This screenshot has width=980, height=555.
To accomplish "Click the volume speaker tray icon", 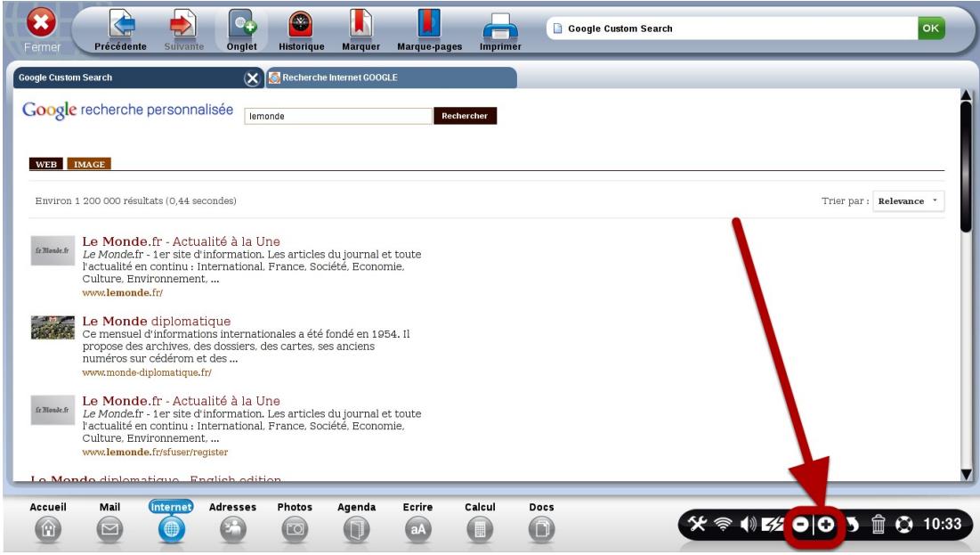I will [748, 525].
